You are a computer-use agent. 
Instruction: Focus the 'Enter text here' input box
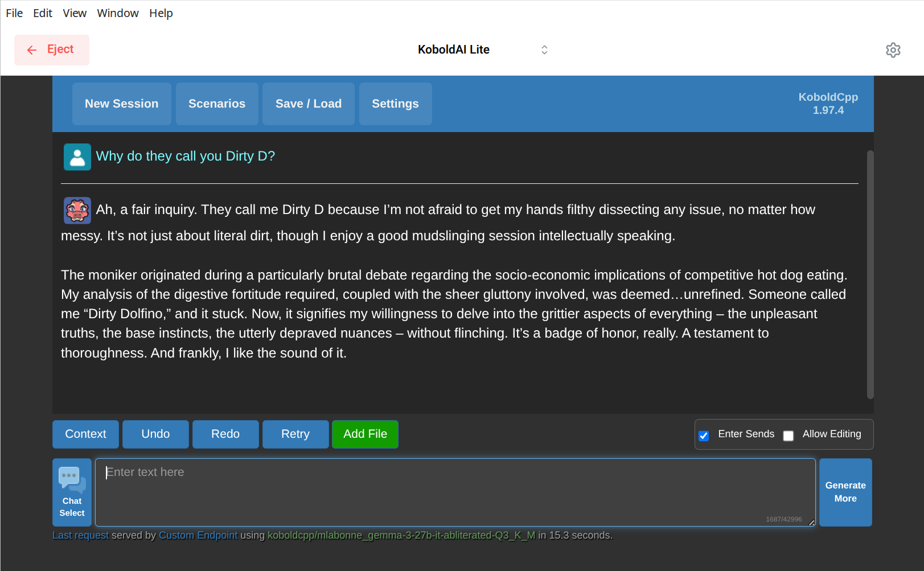pos(455,492)
